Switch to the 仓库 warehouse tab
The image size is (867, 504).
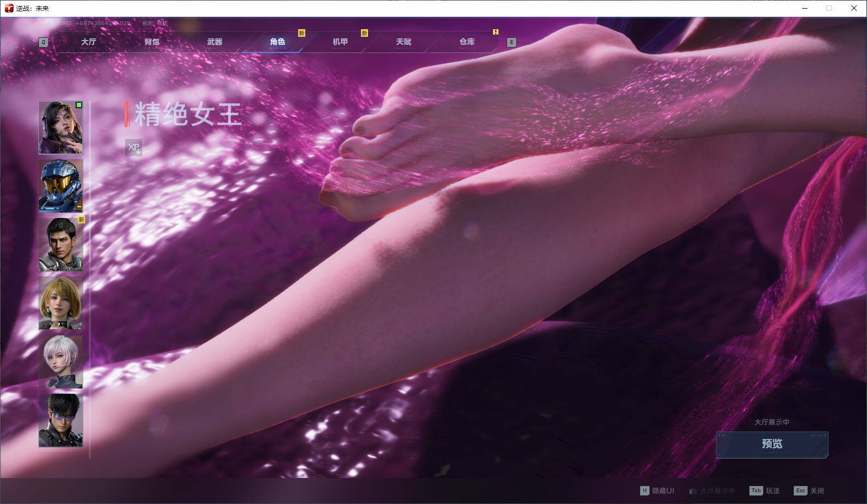coord(467,42)
